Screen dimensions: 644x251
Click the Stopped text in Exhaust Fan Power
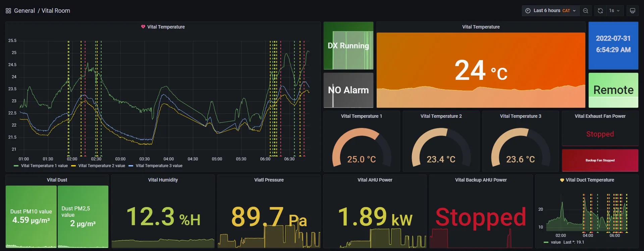600,134
